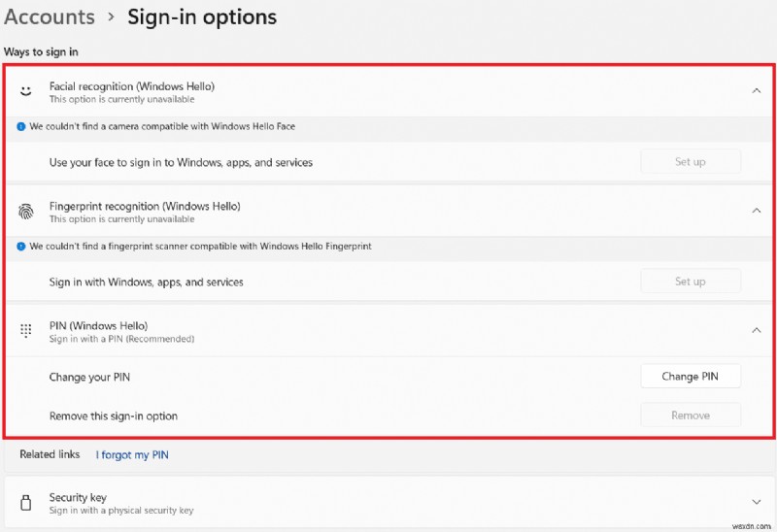Select the Facial recognition (Windows Hello) header

coord(132,86)
